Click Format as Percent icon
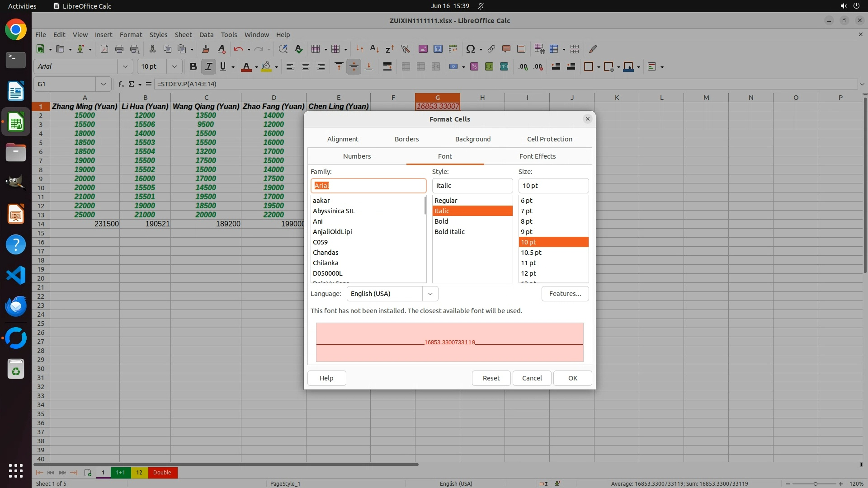 tap(474, 66)
